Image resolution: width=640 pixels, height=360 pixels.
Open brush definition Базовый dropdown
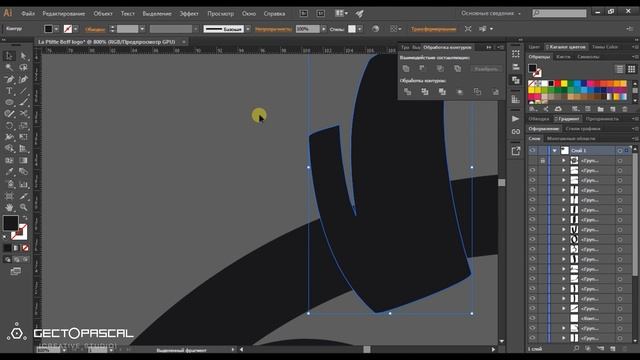tap(248, 29)
